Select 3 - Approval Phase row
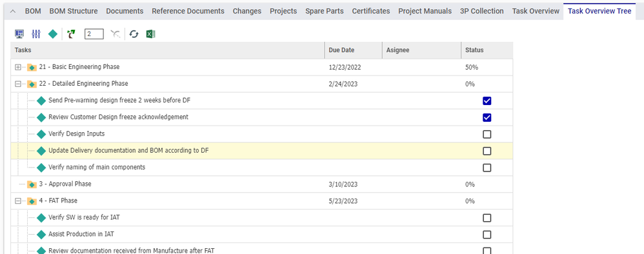The width and height of the screenshot is (644, 254). [x=261, y=184]
